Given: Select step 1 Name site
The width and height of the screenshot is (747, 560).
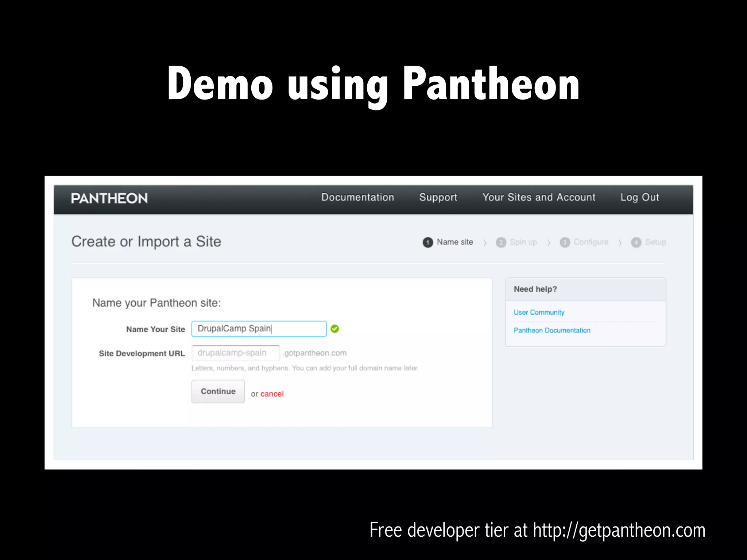Looking at the screenshot, I should coord(448,242).
